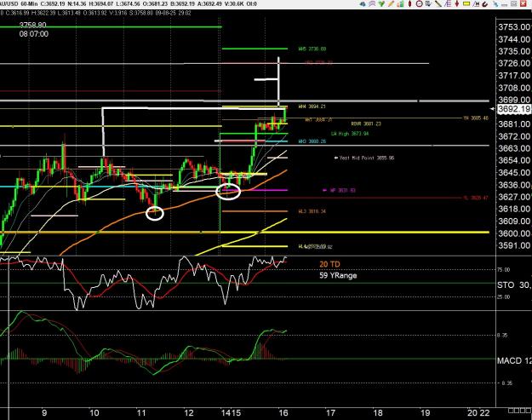The width and height of the screenshot is (532, 420).
Task: Click the row of small squares at bottom-right
Action: pos(519,411)
